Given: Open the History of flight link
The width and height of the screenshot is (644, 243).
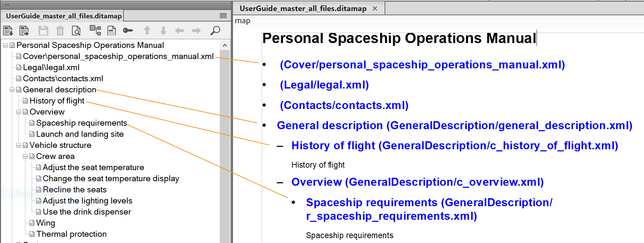Looking at the screenshot, I should (454, 146).
